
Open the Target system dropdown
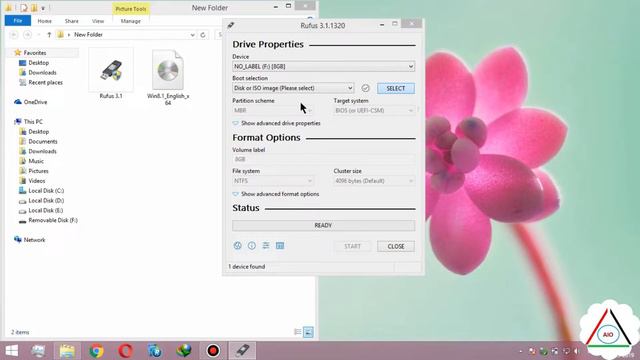[374, 110]
